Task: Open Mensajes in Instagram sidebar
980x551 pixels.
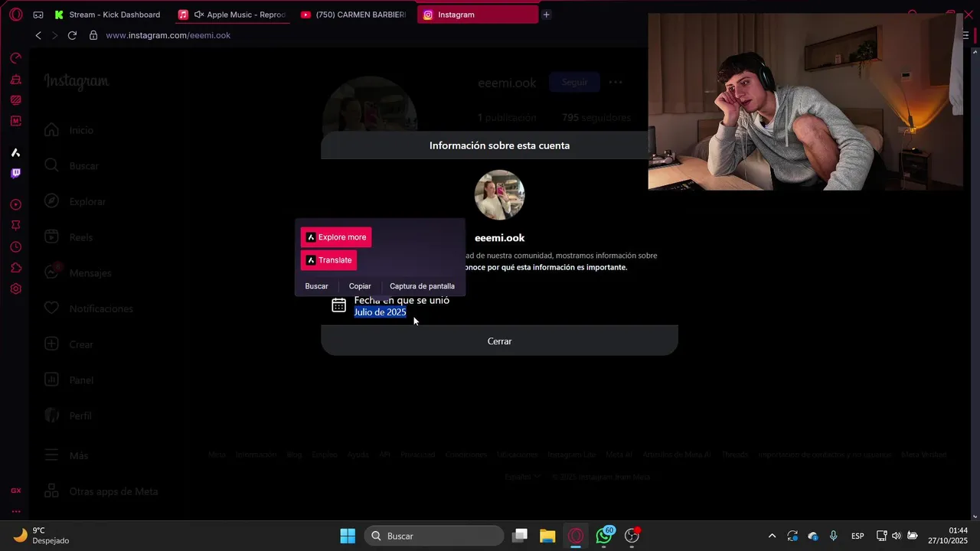Action: pyautogui.click(x=78, y=273)
